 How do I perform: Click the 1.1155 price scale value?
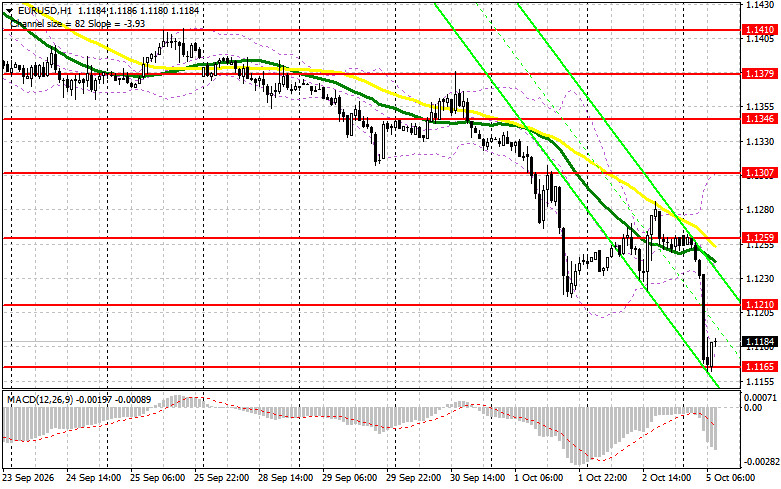[760, 381]
